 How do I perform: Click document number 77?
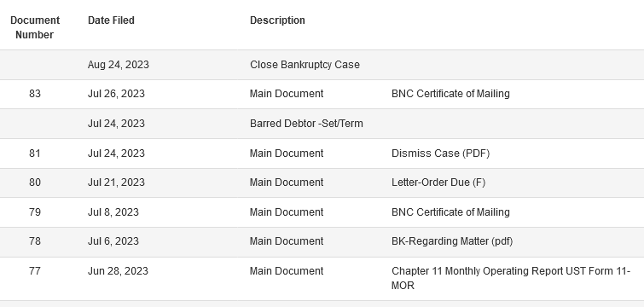click(35, 271)
